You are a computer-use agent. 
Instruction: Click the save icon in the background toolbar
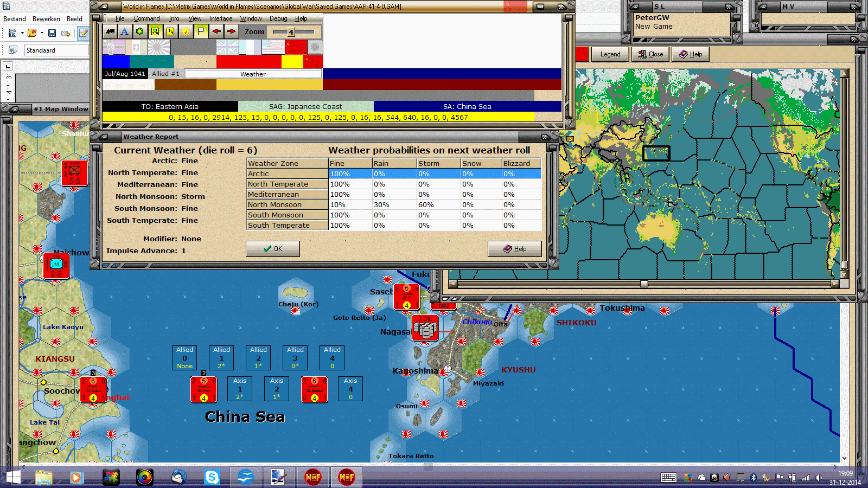(x=52, y=33)
